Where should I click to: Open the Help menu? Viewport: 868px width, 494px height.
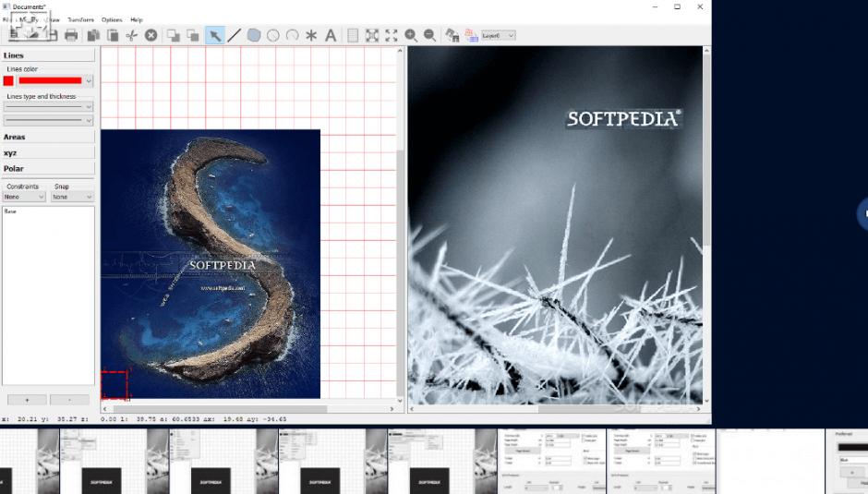click(x=136, y=19)
